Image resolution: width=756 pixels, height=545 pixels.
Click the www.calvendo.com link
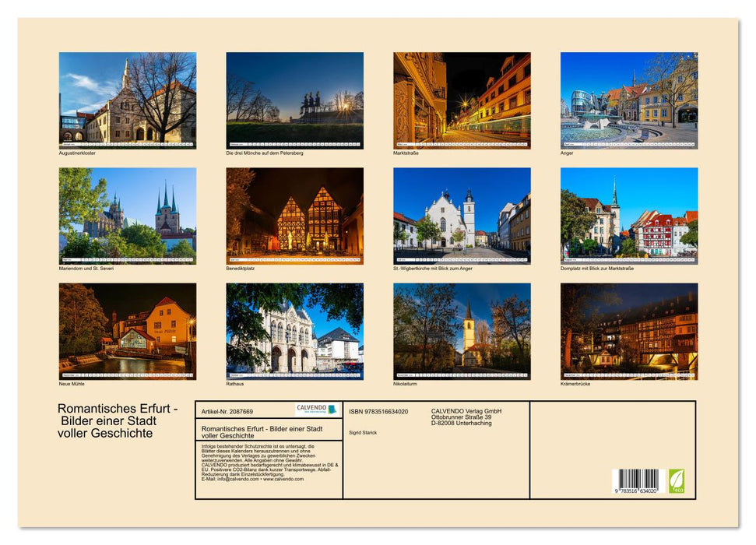(x=283, y=480)
